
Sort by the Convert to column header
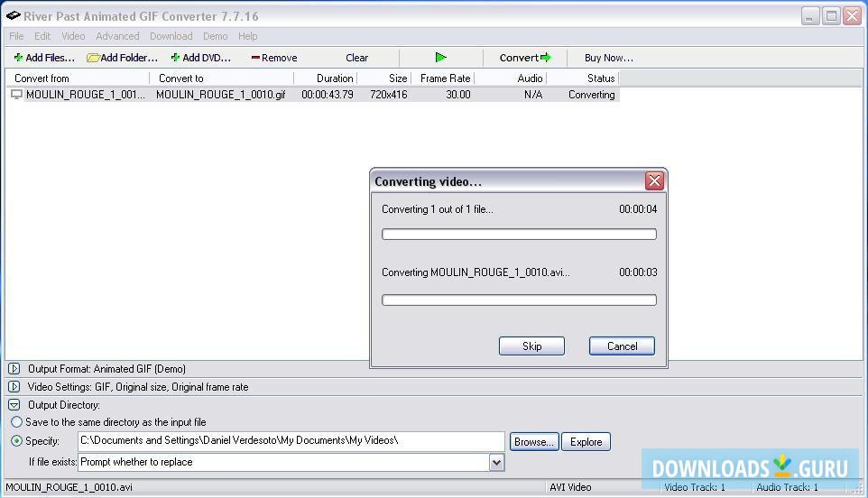[221, 78]
